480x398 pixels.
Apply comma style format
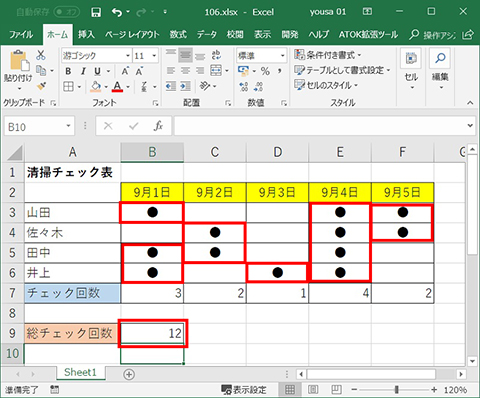tap(280, 71)
